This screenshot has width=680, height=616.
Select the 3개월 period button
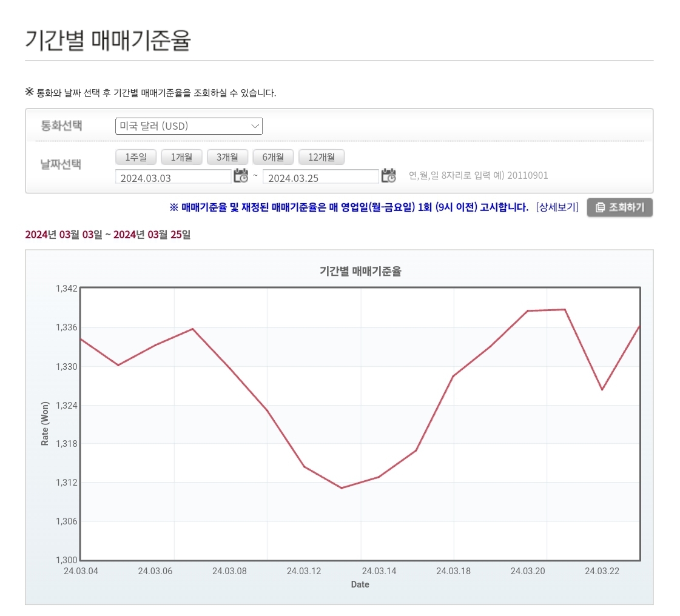(227, 157)
